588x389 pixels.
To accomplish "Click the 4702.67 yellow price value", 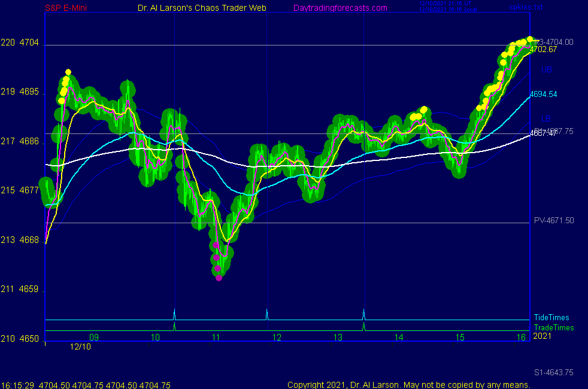I will [543, 50].
